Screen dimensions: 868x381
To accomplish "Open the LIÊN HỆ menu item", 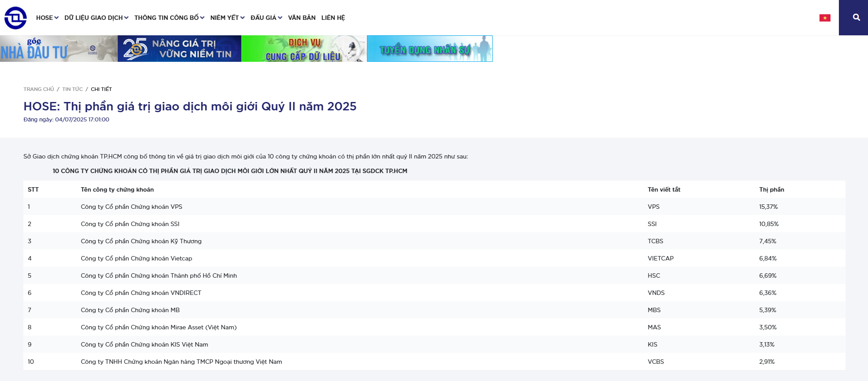I will (333, 18).
